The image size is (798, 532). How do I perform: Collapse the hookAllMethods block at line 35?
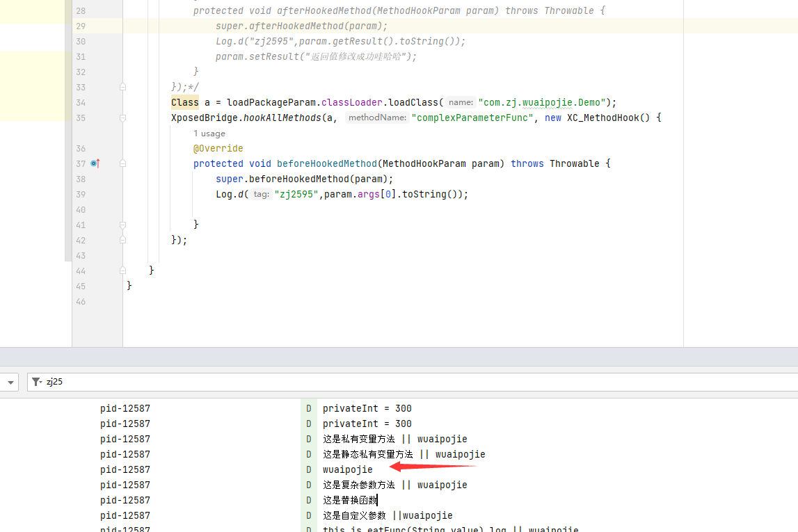(122, 118)
